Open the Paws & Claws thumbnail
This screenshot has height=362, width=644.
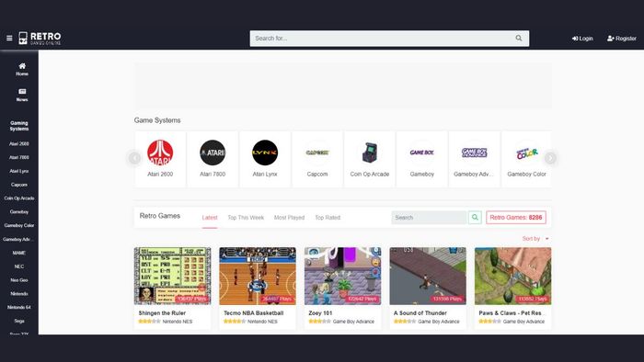513,276
